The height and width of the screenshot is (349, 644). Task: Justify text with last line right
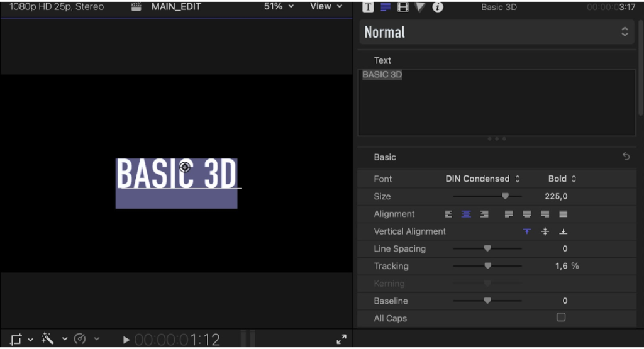545,214
